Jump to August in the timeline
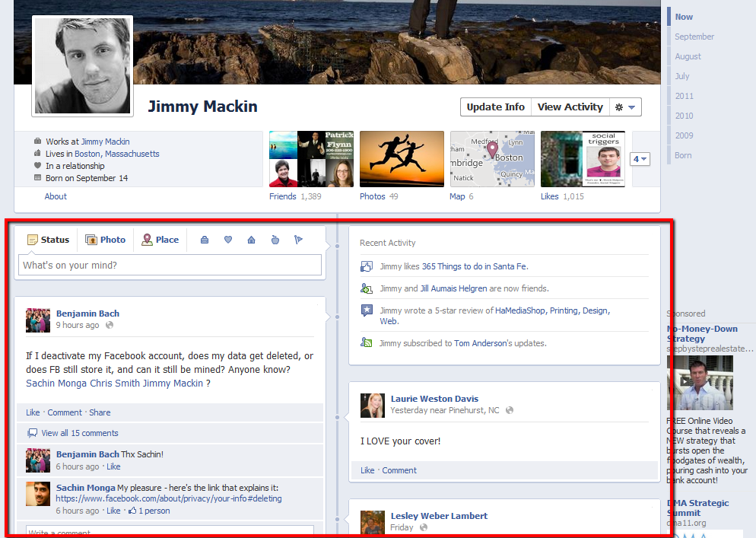 (x=688, y=56)
